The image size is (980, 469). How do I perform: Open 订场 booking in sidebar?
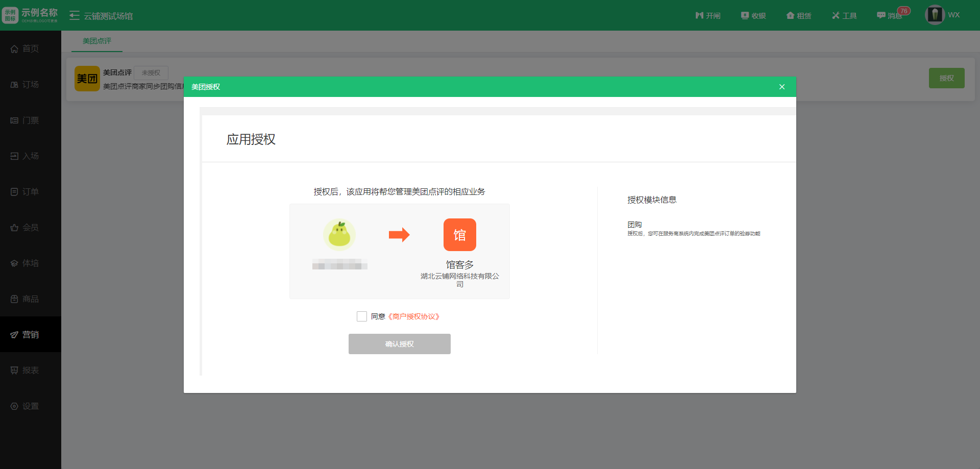30,84
